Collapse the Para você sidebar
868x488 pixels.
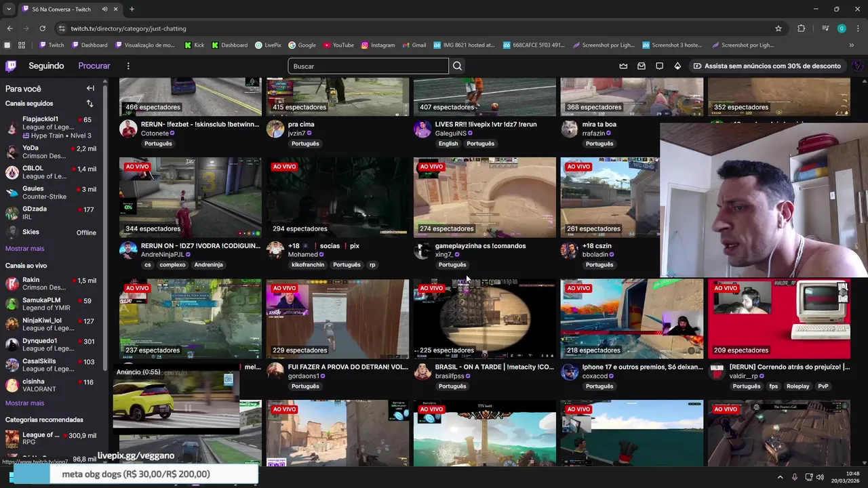pyautogui.click(x=90, y=88)
